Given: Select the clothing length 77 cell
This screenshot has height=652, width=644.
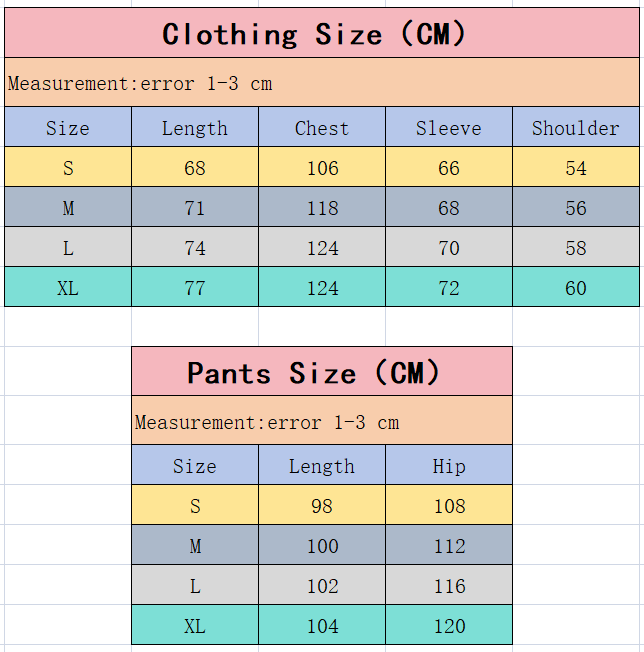Looking at the screenshot, I should (x=195, y=288).
